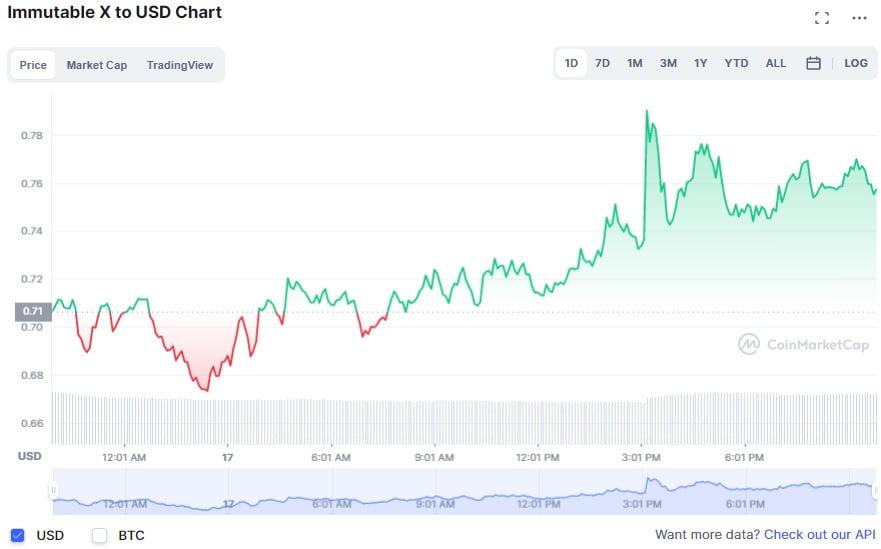Viewport: 881px width, 549px height.
Task: Show the 1M time range
Action: point(634,63)
